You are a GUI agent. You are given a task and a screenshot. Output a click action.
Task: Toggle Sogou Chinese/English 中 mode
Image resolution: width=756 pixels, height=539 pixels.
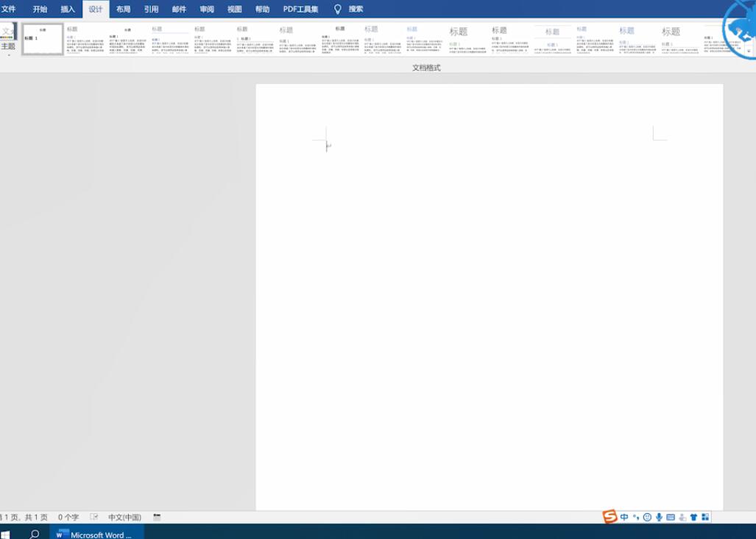[624, 518]
